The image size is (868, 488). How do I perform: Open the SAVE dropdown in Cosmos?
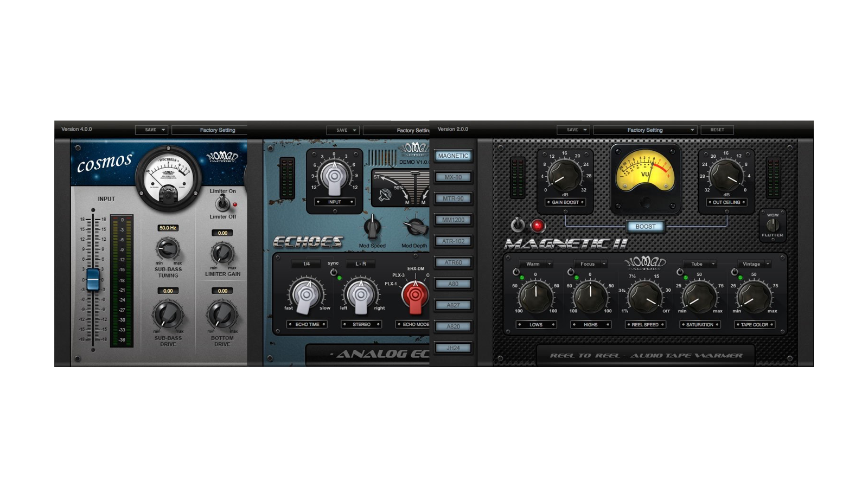151,130
